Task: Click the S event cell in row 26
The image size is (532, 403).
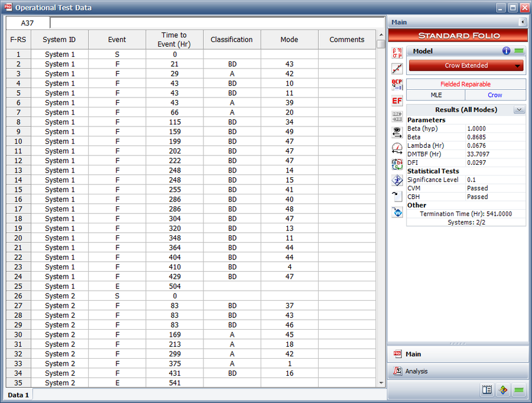Action: pos(117,296)
